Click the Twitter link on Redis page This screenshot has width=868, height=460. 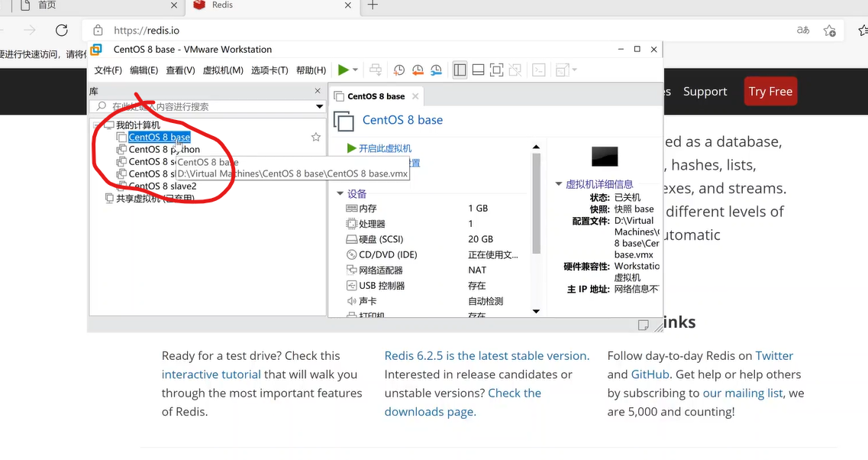click(774, 356)
